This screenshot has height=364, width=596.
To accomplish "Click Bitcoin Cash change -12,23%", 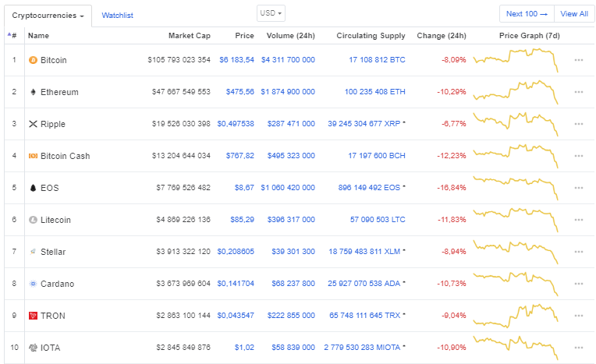I will pos(451,155).
